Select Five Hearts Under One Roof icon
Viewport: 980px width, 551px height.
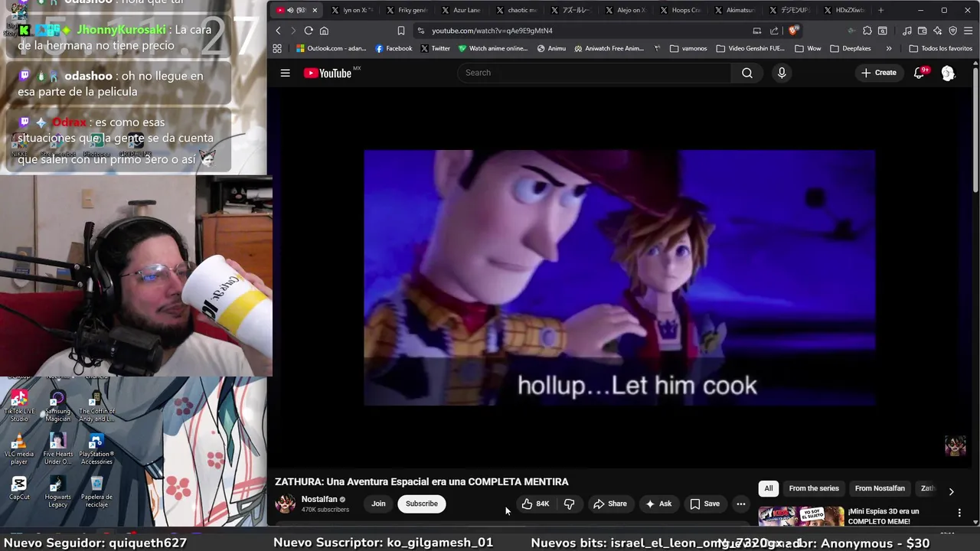(x=57, y=448)
